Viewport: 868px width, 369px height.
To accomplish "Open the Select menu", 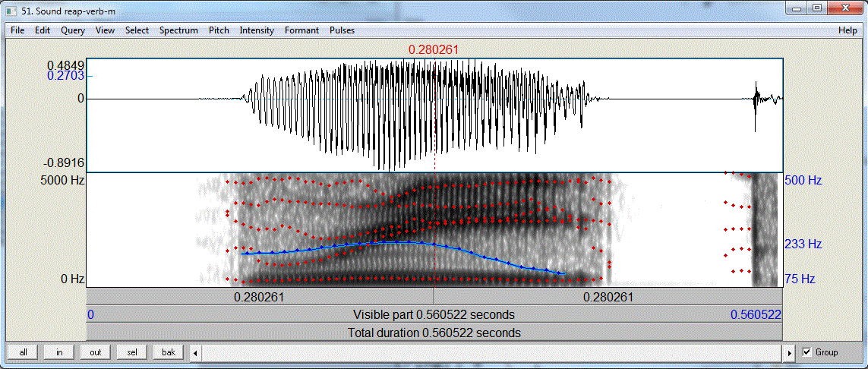I will click(137, 30).
